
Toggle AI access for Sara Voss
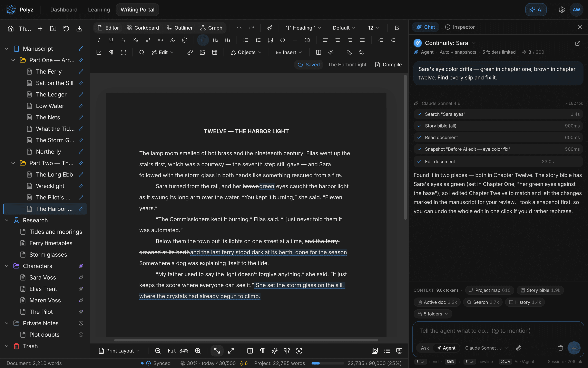pyautogui.click(x=81, y=277)
